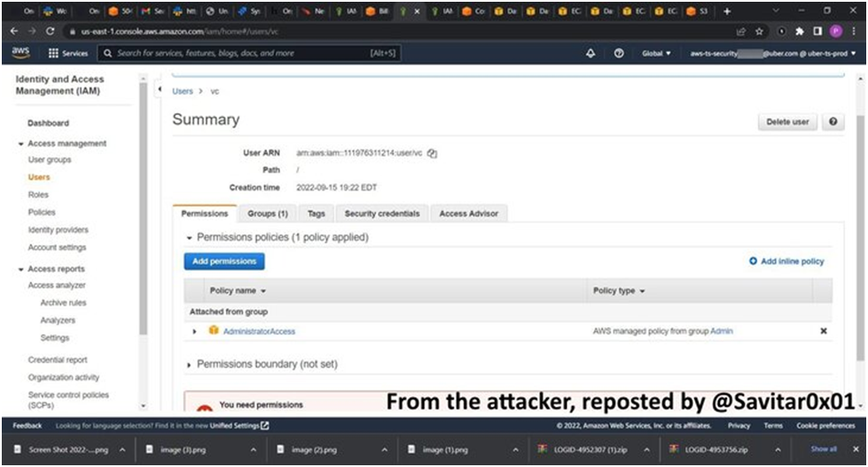Collapse the left navigation panel arrow
The width and height of the screenshot is (868, 467).
point(159,90)
